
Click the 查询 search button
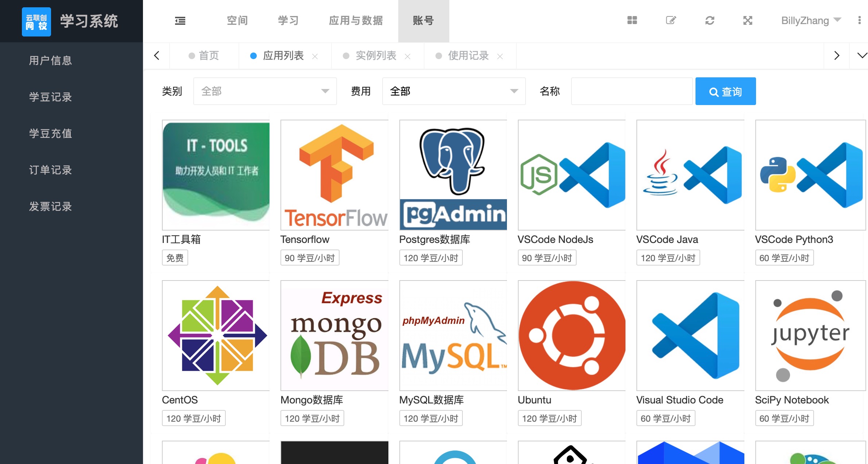726,91
